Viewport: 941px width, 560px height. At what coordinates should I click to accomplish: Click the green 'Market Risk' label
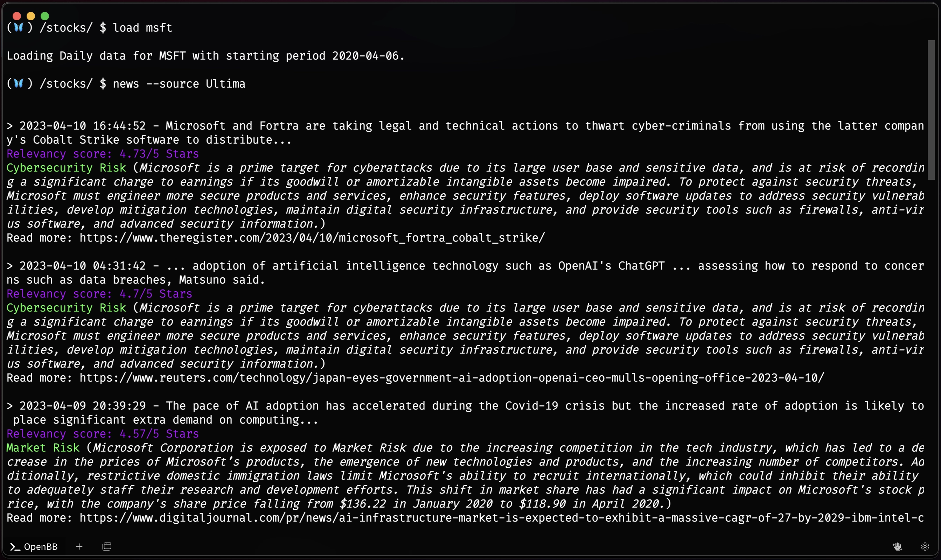(x=43, y=448)
